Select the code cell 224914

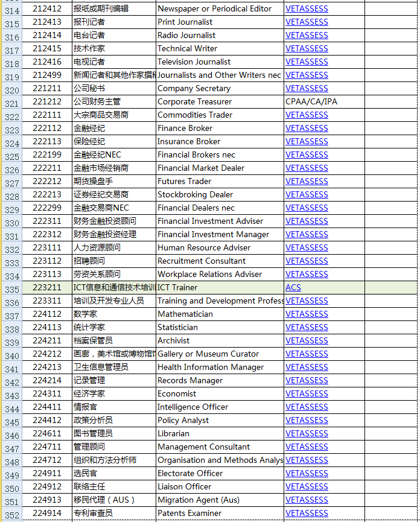pyautogui.click(x=47, y=514)
